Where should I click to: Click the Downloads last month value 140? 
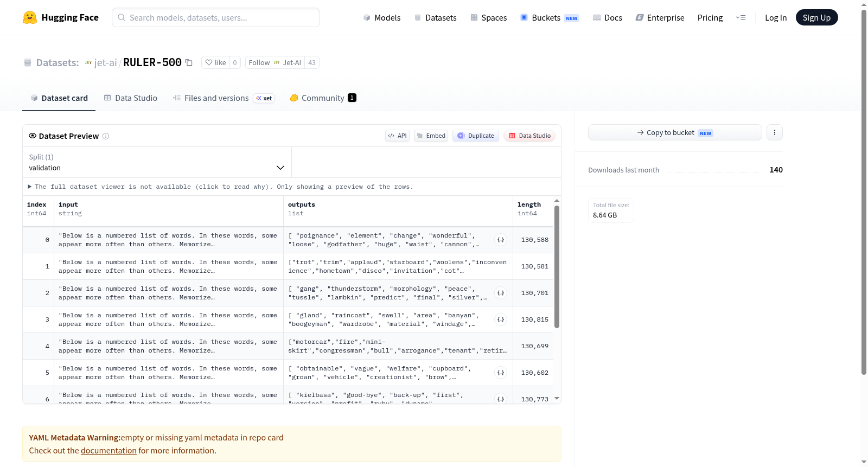click(x=776, y=170)
